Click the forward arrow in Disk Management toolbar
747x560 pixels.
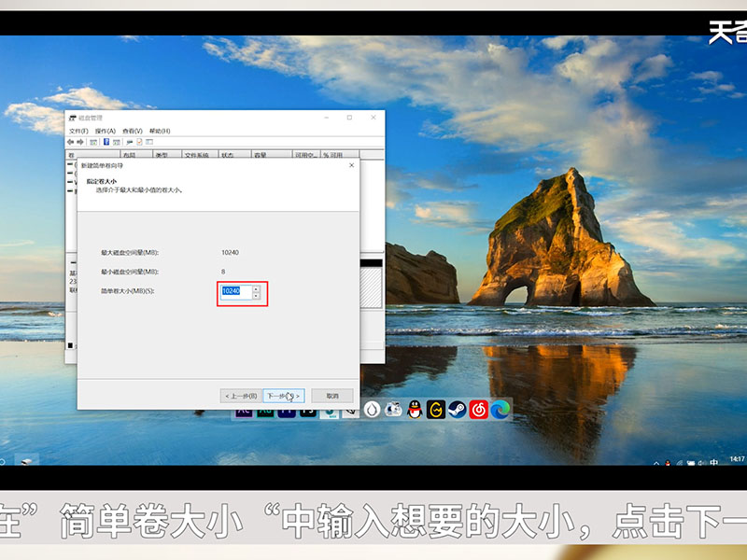[x=80, y=142]
